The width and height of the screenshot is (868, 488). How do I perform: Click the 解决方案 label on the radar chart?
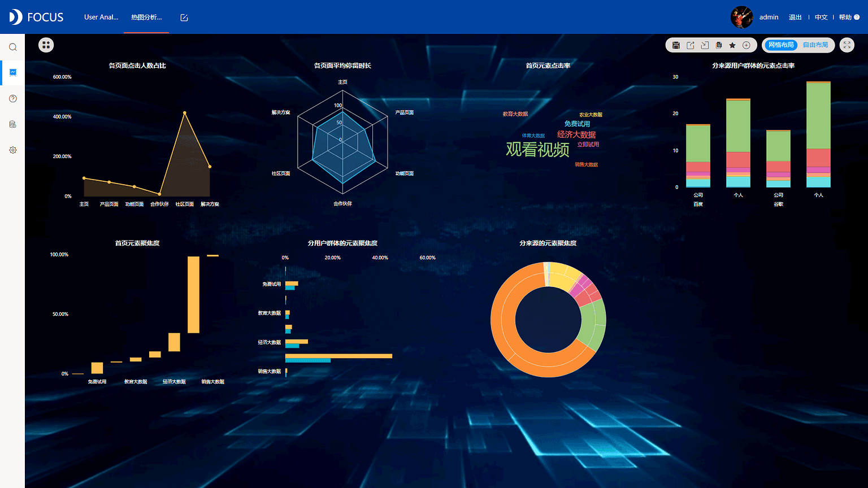coord(280,112)
